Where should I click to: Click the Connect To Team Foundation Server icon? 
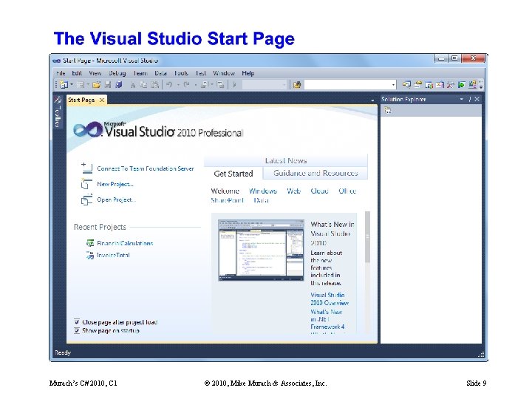click(87, 168)
